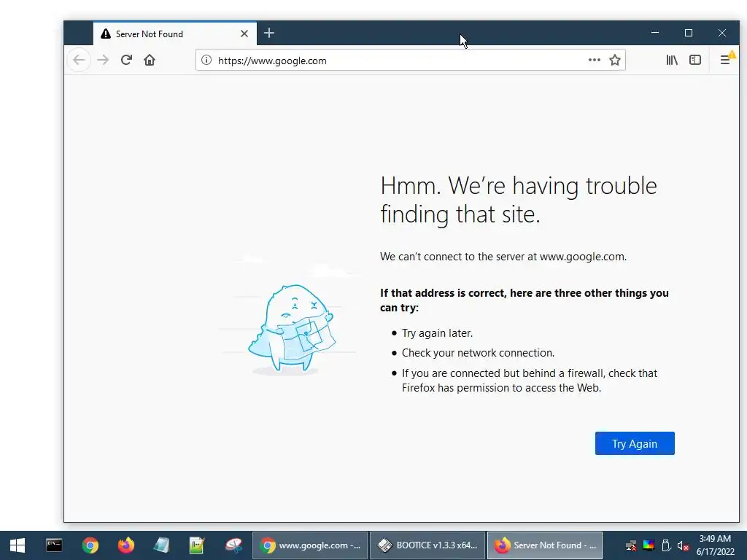Click the Firefox back arrow button
Image resolution: width=747 pixels, height=560 pixels.
coord(79,60)
